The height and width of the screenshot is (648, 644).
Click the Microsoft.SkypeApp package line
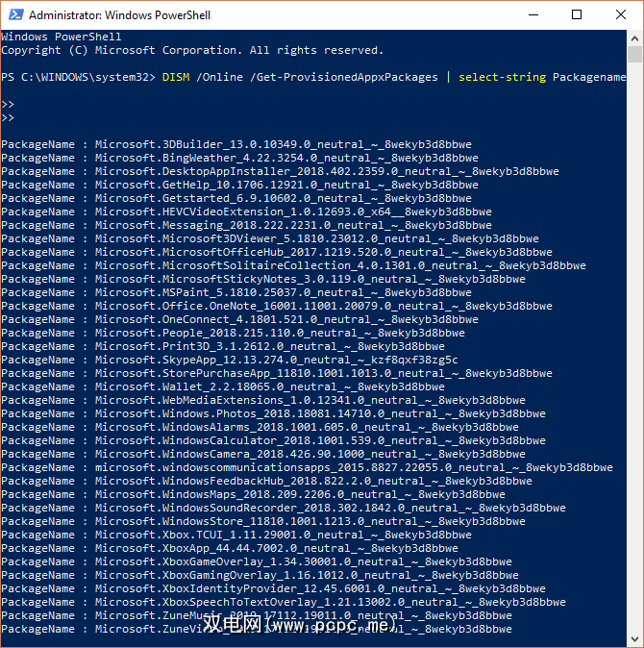click(230, 360)
